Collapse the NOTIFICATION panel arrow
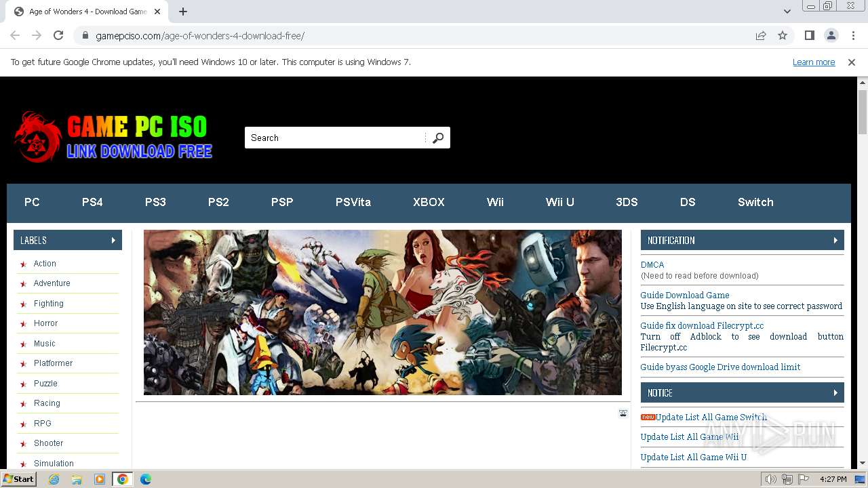 (835, 240)
